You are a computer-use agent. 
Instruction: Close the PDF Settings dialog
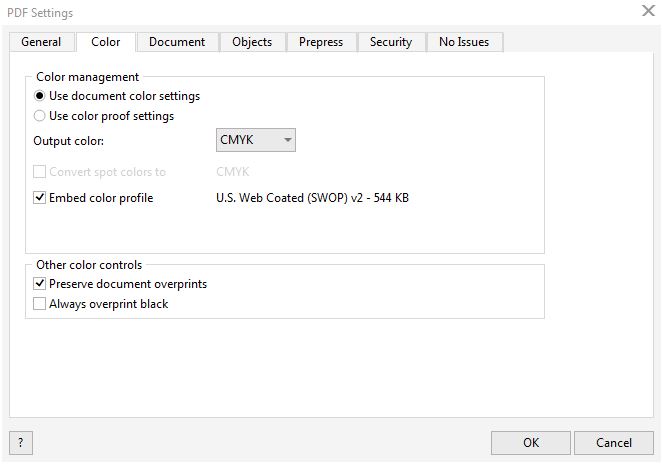tap(648, 11)
